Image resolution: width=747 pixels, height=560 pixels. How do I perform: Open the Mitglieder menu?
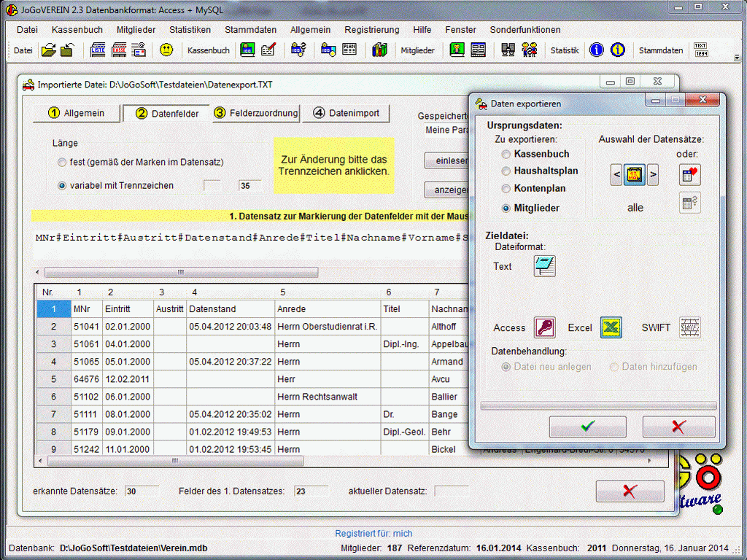pyautogui.click(x=136, y=29)
